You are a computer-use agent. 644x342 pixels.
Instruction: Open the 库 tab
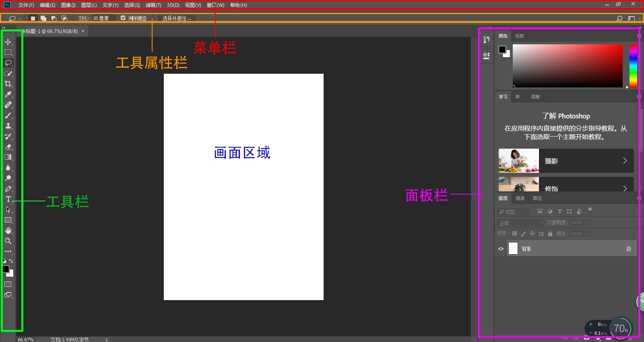[518, 97]
